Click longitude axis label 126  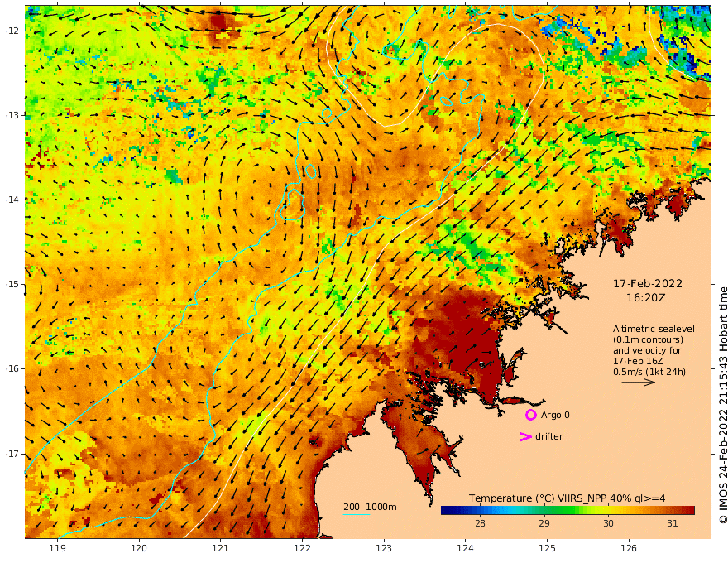(x=629, y=548)
